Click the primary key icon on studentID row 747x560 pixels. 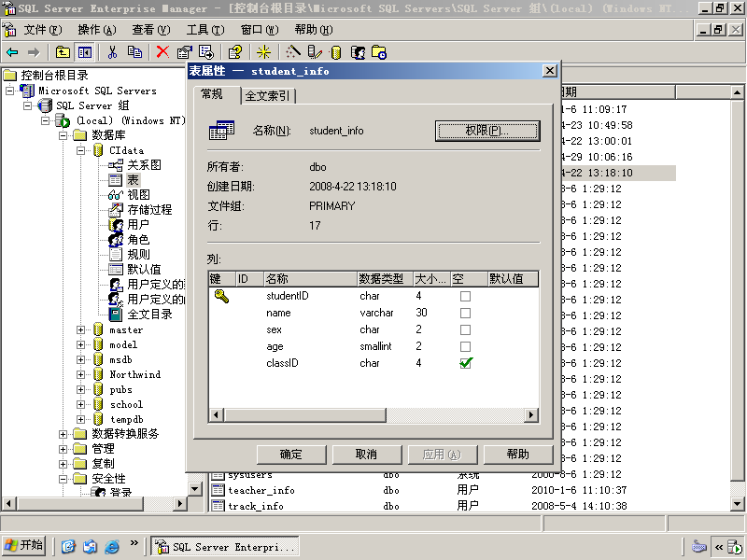[221, 296]
